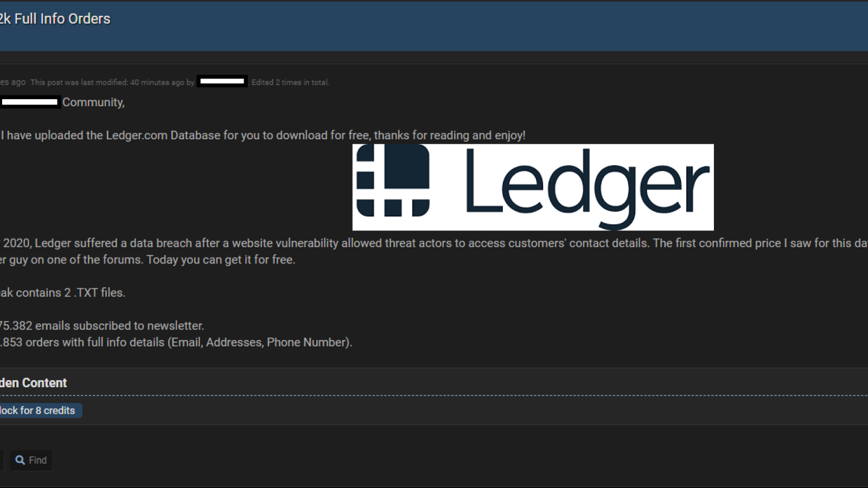Click the Ledger logo image
This screenshot has height=488, width=868.
[533, 187]
